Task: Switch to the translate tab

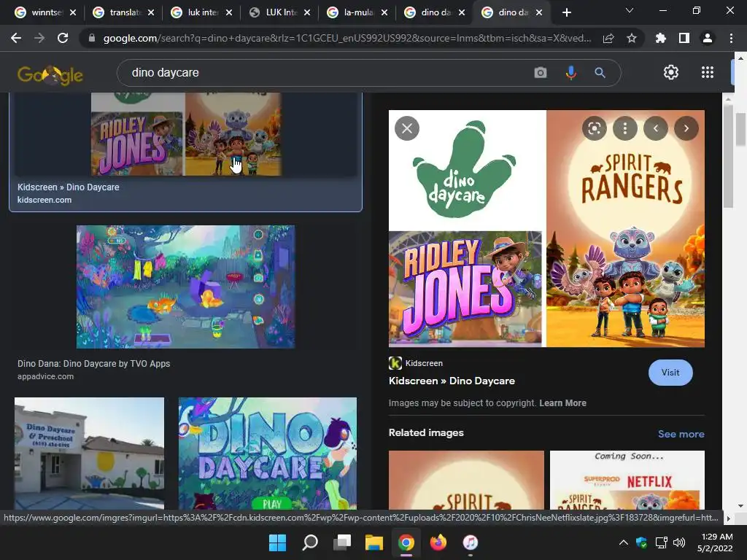Action: (x=124, y=12)
